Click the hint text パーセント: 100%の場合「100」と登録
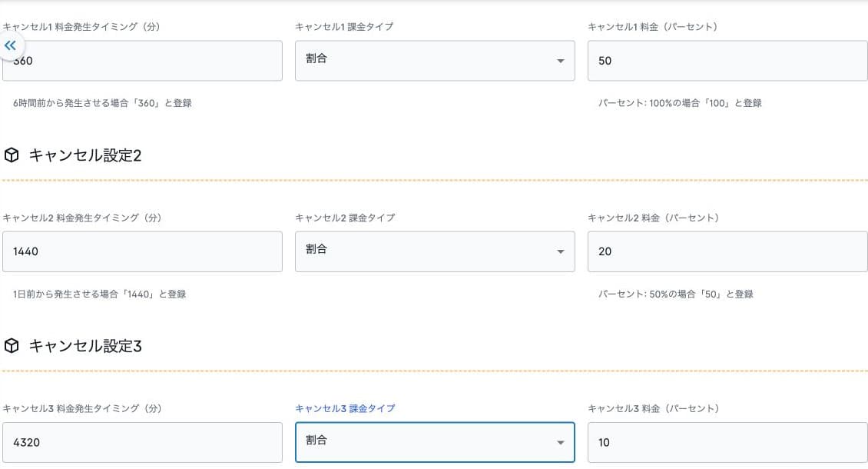This screenshot has height=469, width=868. click(680, 103)
